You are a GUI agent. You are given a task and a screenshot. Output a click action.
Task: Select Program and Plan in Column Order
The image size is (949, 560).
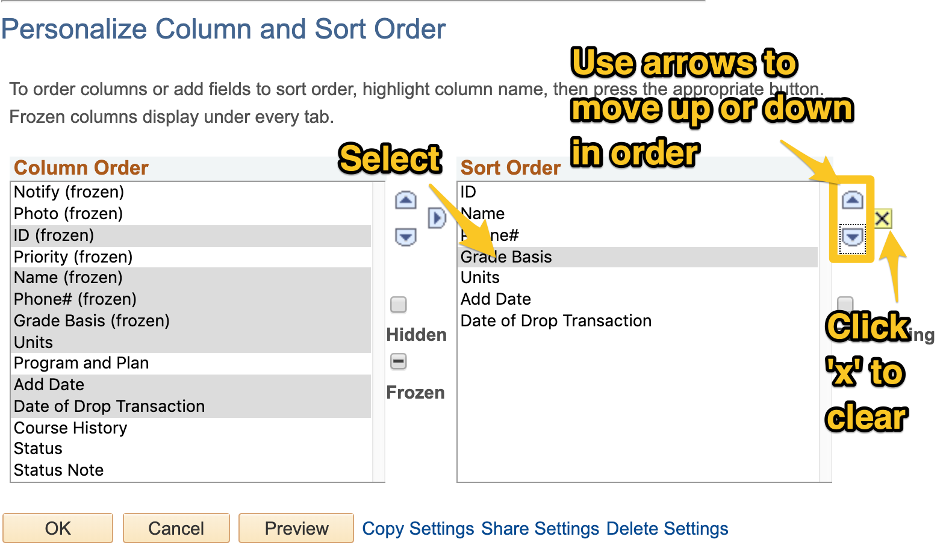point(81,363)
